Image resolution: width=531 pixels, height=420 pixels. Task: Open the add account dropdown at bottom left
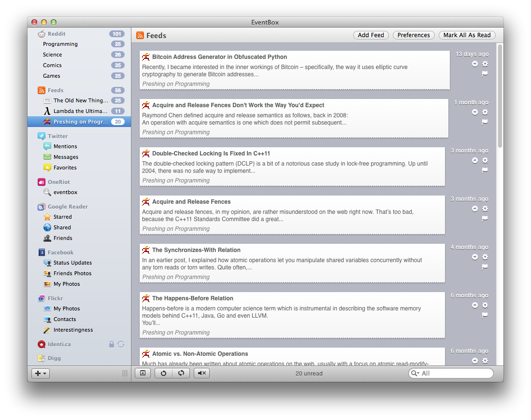pos(40,373)
